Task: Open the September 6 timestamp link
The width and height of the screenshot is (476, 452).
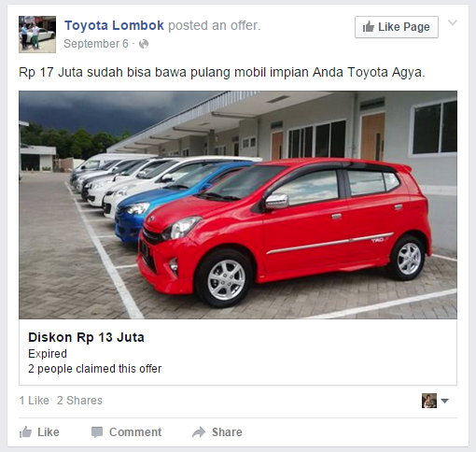Action: 96,44
